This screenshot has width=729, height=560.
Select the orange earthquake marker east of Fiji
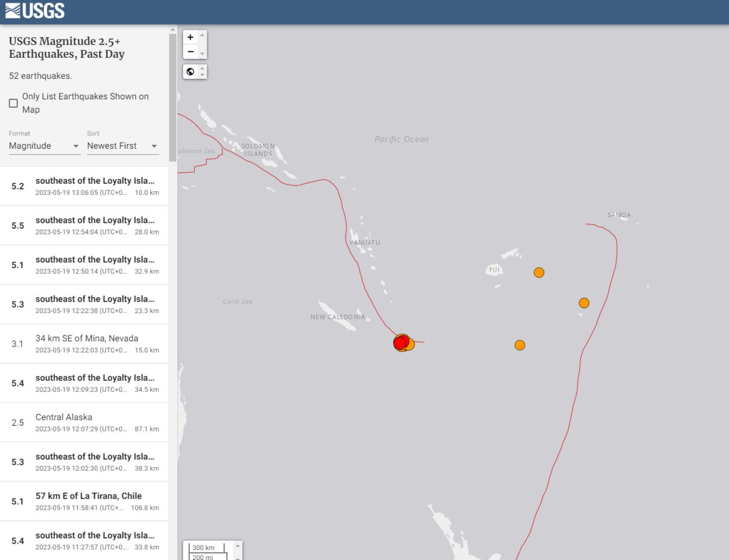click(x=539, y=272)
